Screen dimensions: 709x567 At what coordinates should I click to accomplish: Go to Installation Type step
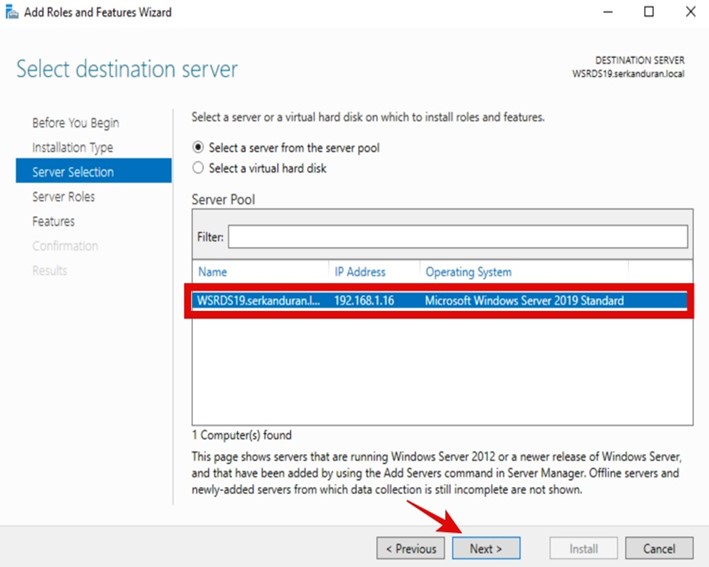72,147
